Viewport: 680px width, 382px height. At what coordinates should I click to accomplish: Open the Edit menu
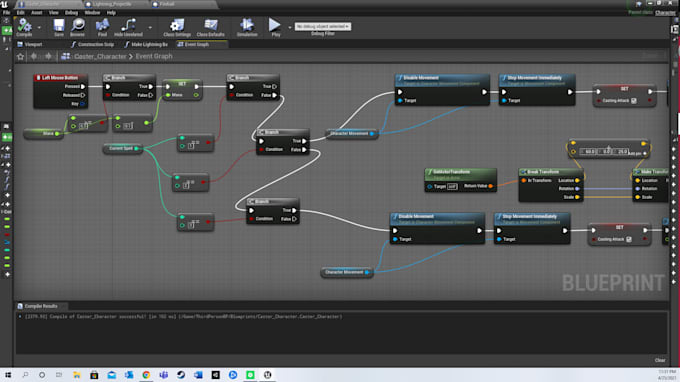20,13
